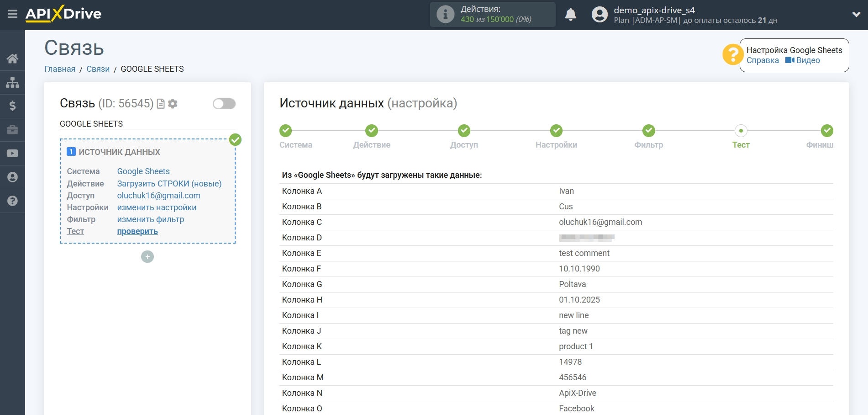Select the green checkmark on the data source block
This screenshot has width=868, height=415.
click(x=235, y=140)
